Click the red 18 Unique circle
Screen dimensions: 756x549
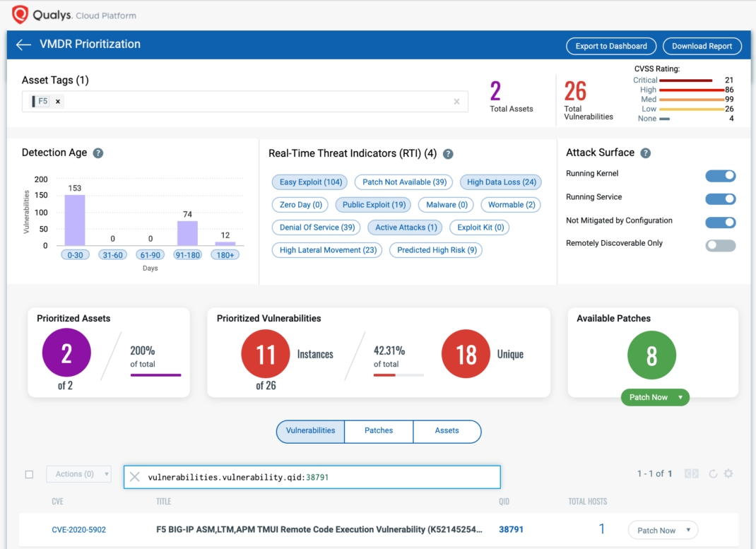coord(466,354)
